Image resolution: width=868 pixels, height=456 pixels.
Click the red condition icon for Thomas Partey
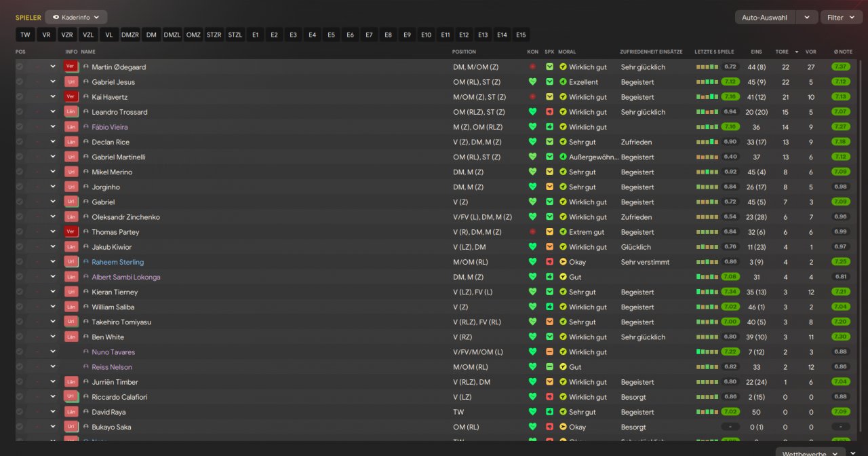[532, 231]
